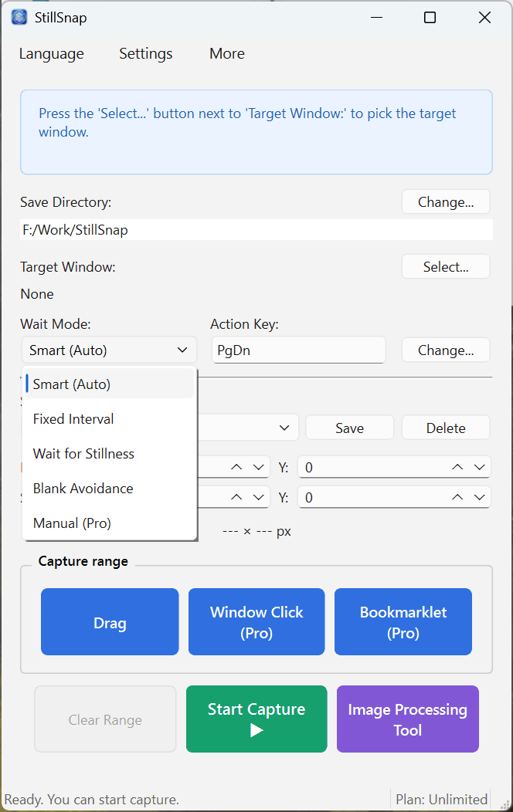Click the Drag capture range button
The height and width of the screenshot is (812, 513).
[x=110, y=622]
